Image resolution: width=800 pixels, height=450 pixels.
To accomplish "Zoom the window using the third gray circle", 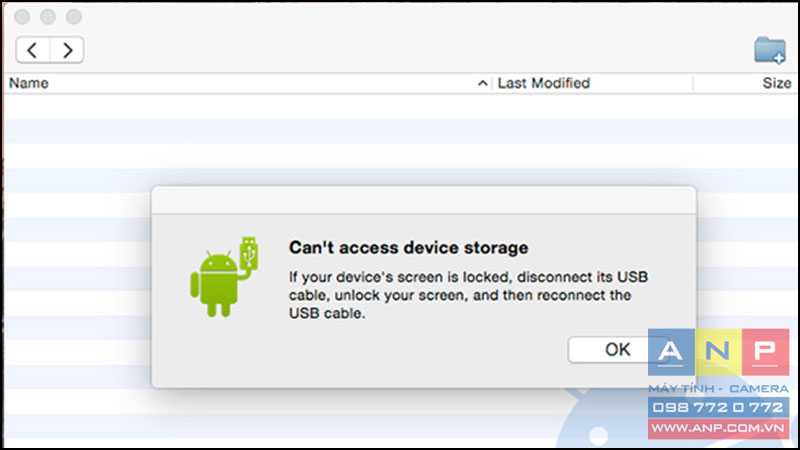I will pyautogui.click(x=74, y=17).
